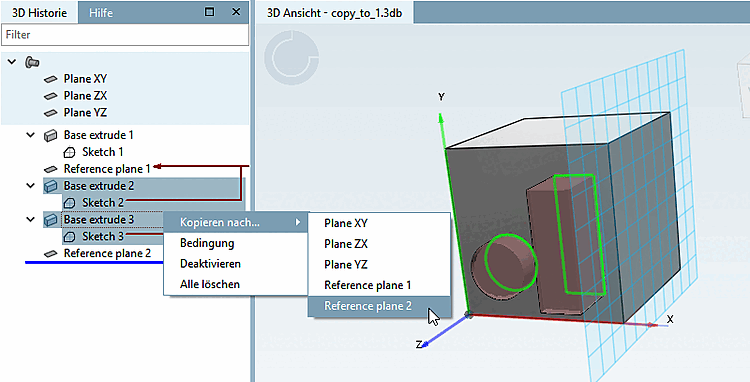Click the Base extrude 1 solid icon
Image resolution: width=750 pixels, height=382 pixels.
point(51,135)
